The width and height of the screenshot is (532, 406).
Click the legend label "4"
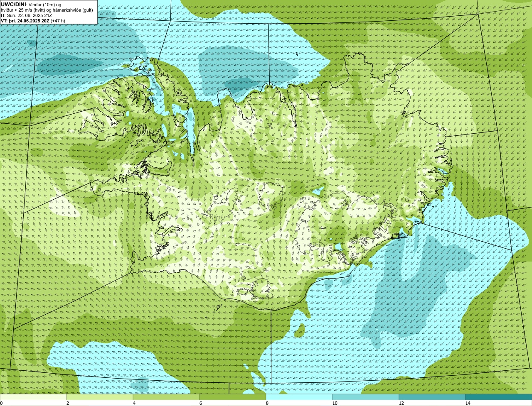(x=134, y=403)
